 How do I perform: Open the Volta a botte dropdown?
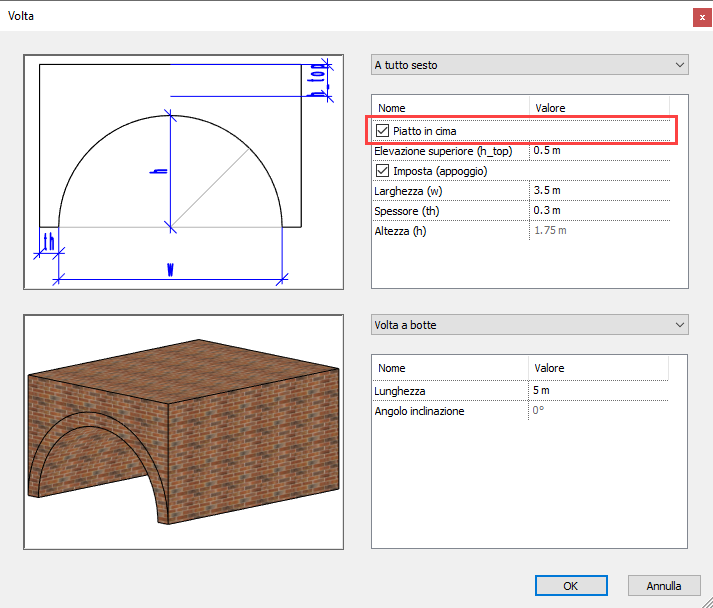pyautogui.click(x=530, y=325)
